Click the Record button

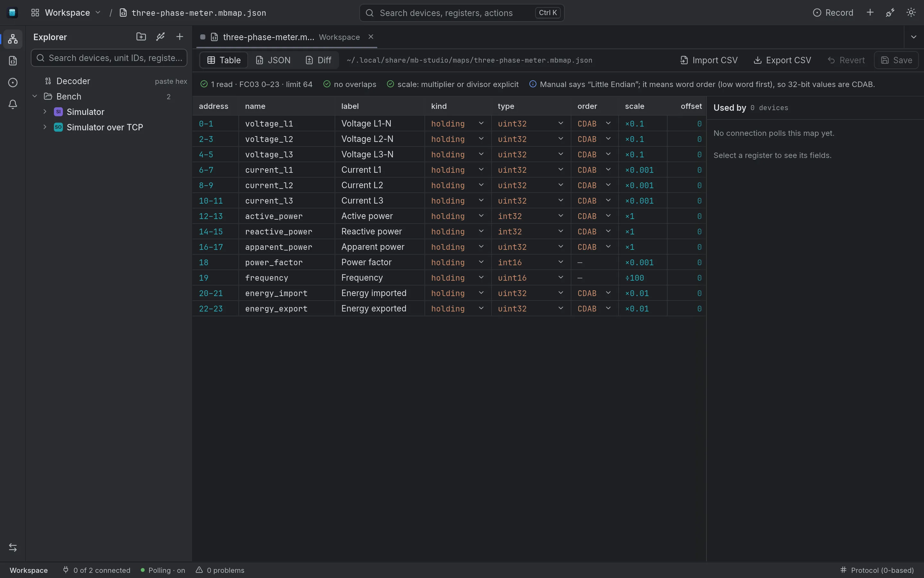pos(833,13)
